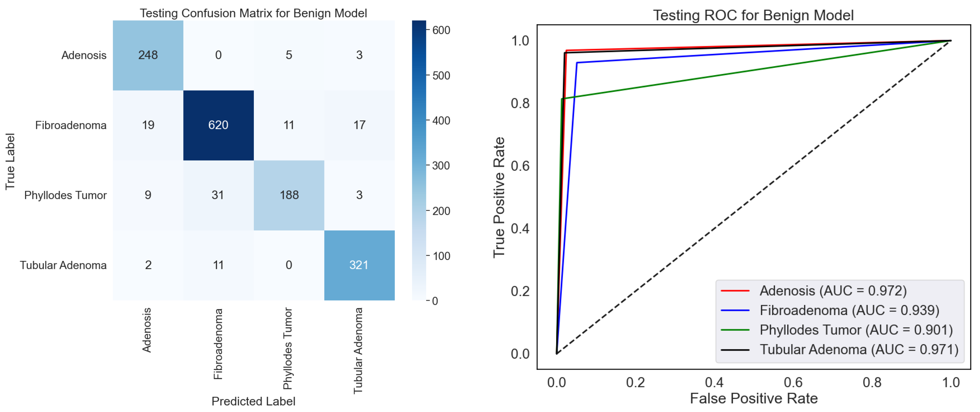The height and width of the screenshot is (412, 980).
Task: Click the Phyllodes Tumor cell showing 188
Action: (x=289, y=195)
